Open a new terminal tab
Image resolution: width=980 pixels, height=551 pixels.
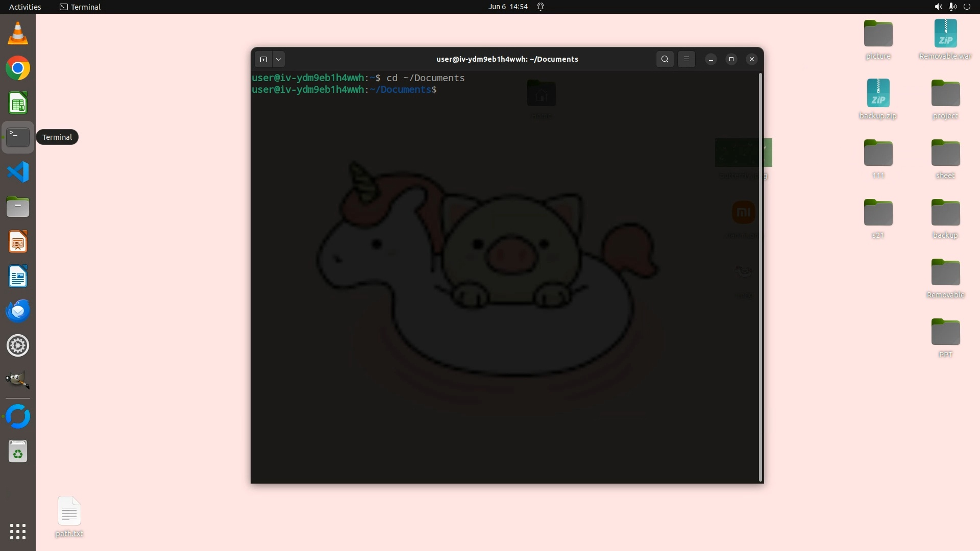[263, 59]
